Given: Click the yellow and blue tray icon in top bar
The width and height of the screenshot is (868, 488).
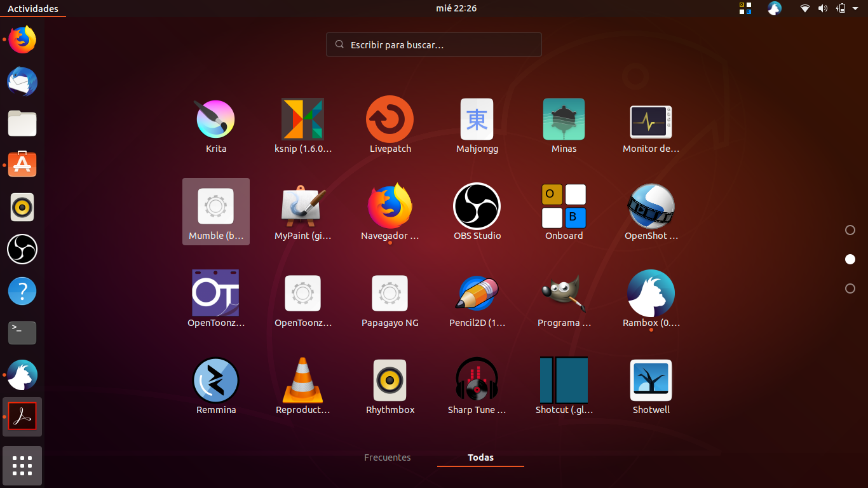Looking at the screenshot, I should point(745,8).
